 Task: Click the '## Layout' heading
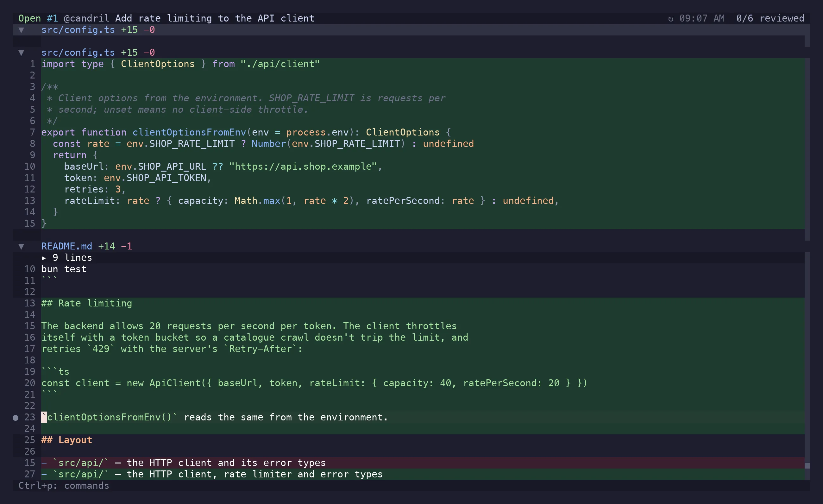[66, 440]
